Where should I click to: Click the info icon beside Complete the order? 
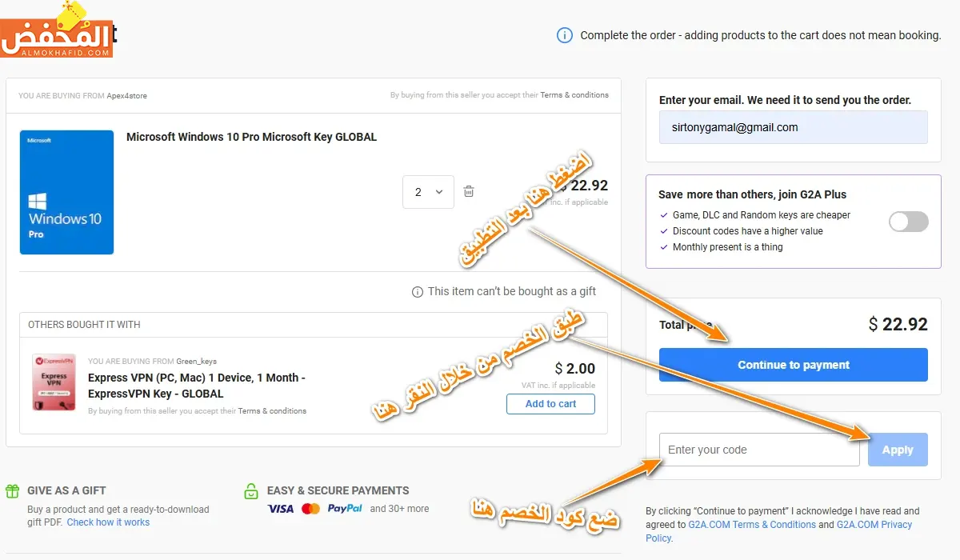click(x=565, y=35)
